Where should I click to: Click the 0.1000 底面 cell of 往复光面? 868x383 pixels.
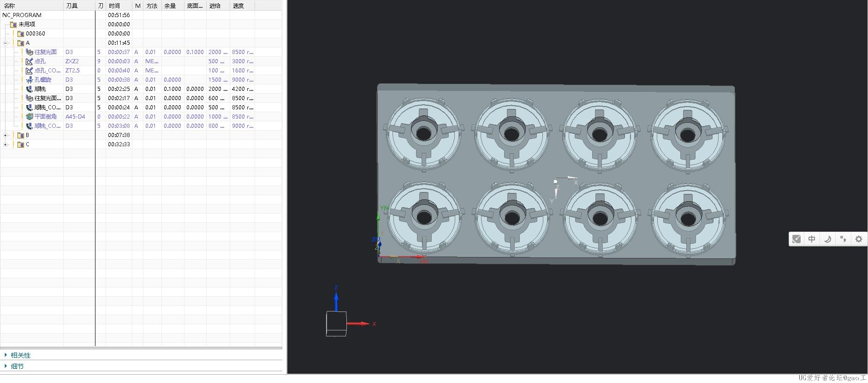point(195,52)
